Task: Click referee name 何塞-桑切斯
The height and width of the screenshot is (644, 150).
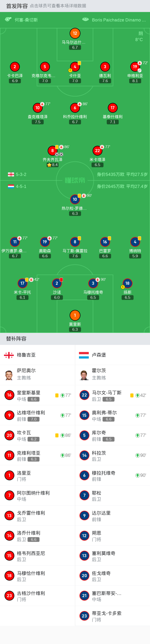Action: pos(26,20)
